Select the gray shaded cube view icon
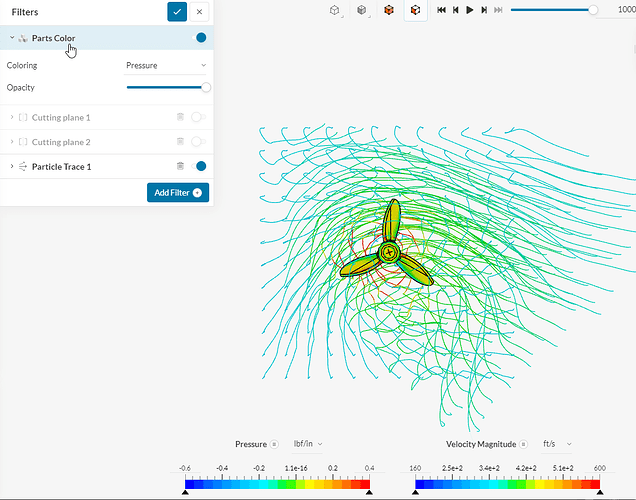 coord(362,10)
